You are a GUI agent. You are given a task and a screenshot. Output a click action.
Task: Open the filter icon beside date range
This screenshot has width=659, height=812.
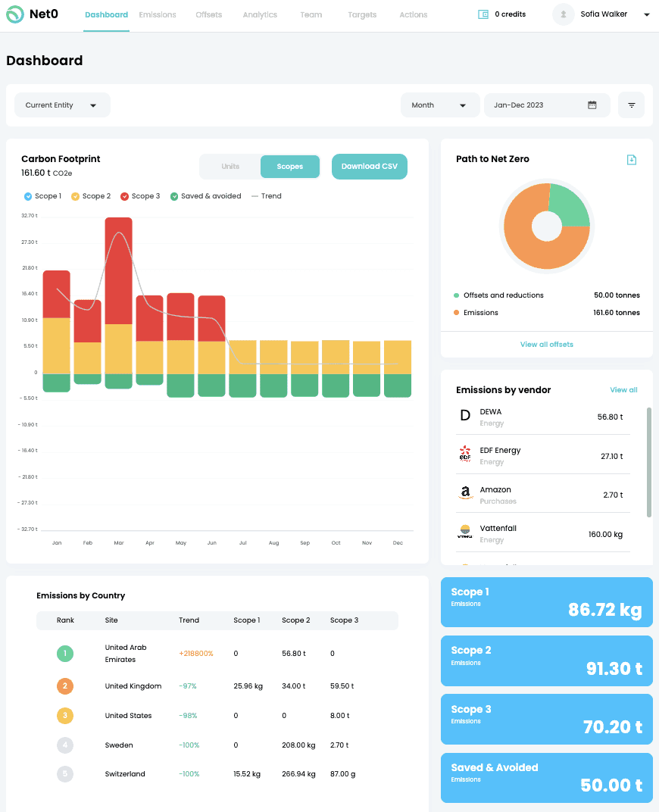tap(631, 105)
